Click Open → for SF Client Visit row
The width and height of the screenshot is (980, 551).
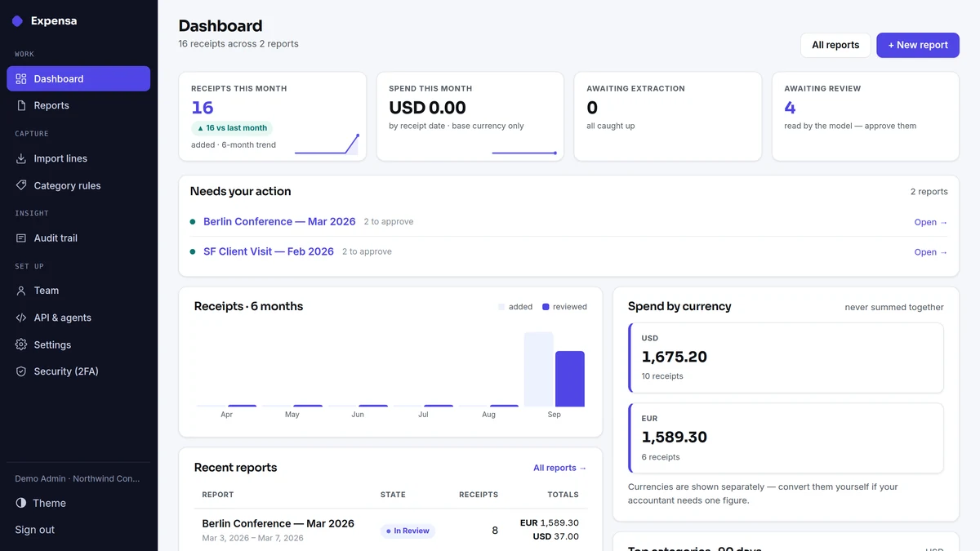931,252
